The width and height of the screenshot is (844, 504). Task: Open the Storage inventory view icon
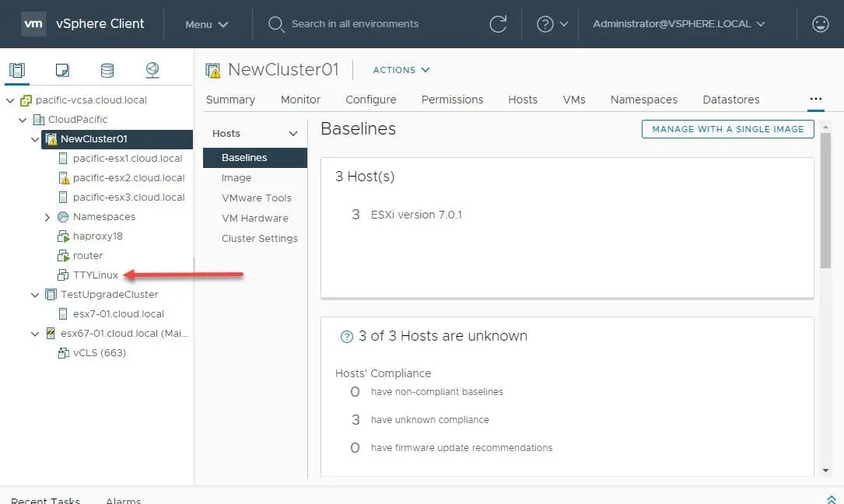(x=107, y=71)
